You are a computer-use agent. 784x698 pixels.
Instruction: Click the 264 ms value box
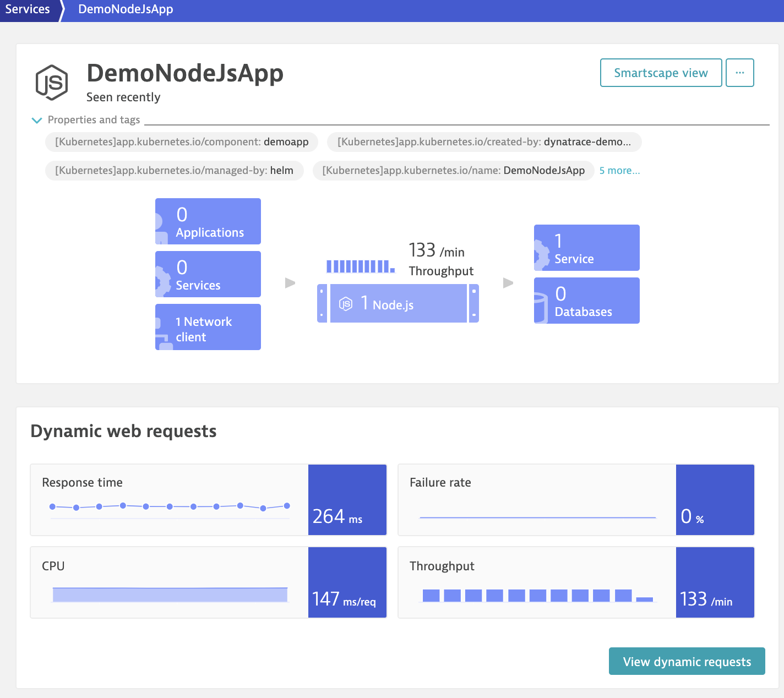click(347, 500)
